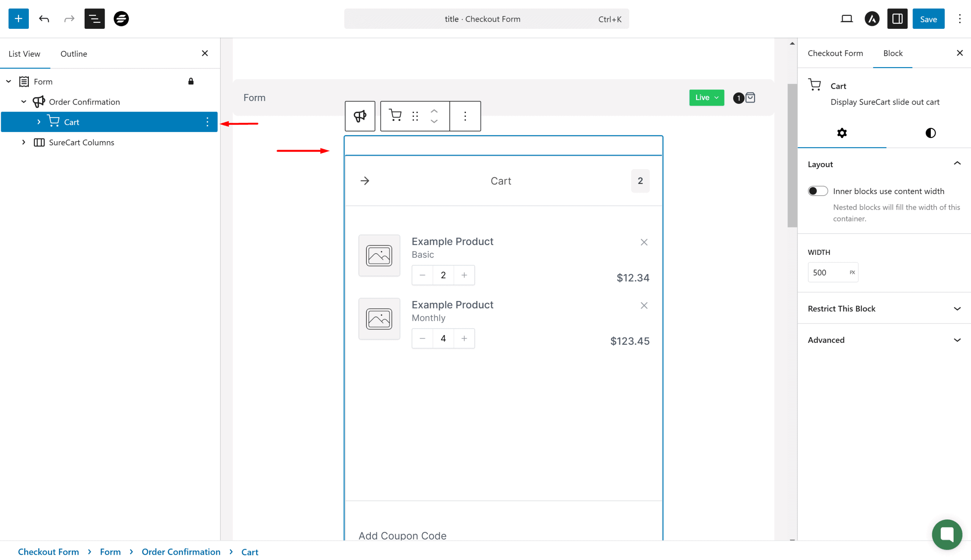Select parent Order Confirmation megaphone icon

pos(360,116)
